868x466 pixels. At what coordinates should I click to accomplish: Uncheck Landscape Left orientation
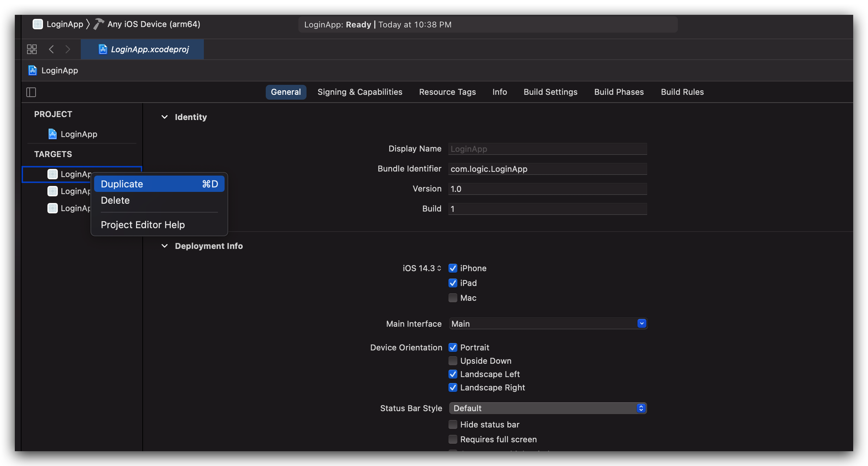click(453, 374)
